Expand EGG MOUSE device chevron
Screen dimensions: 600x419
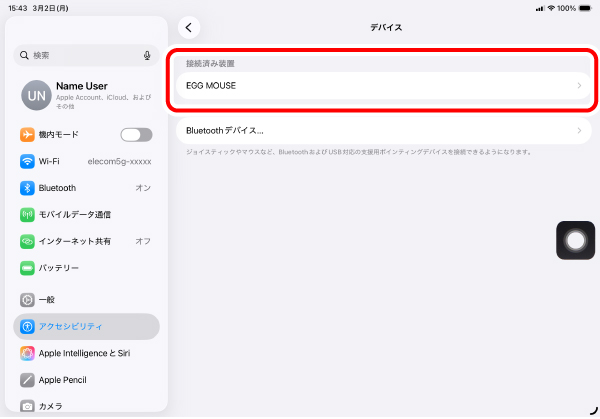pyautogui.click(x=579, y=86)
